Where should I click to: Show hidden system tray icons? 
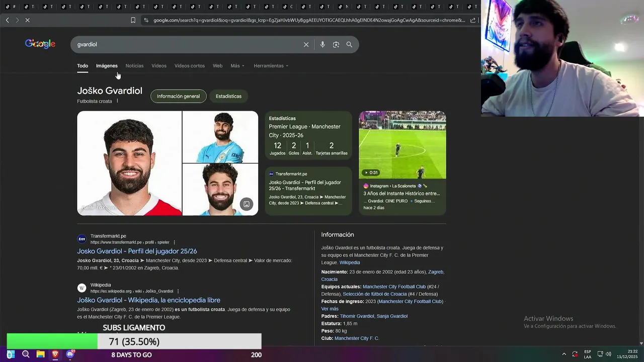[x=564, y=354]
